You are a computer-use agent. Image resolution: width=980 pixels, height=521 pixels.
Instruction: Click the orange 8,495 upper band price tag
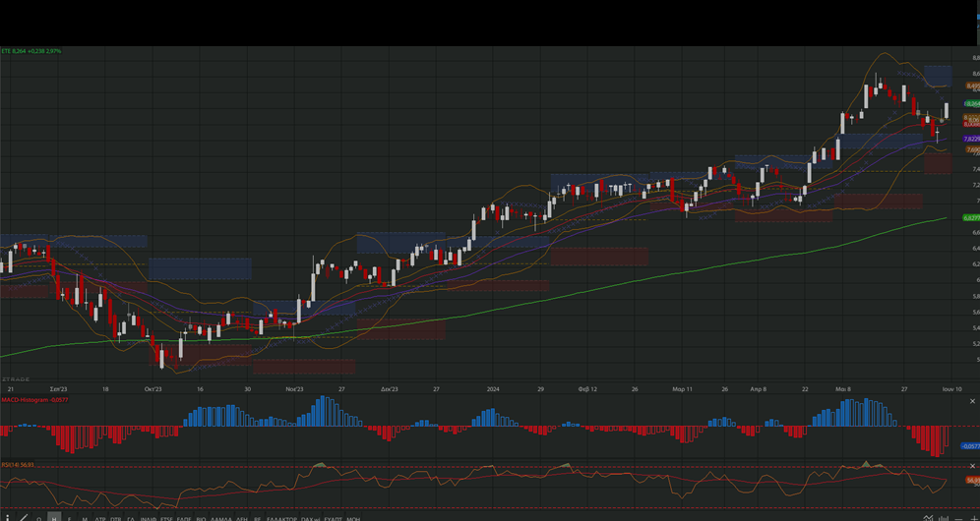point(972,86)
